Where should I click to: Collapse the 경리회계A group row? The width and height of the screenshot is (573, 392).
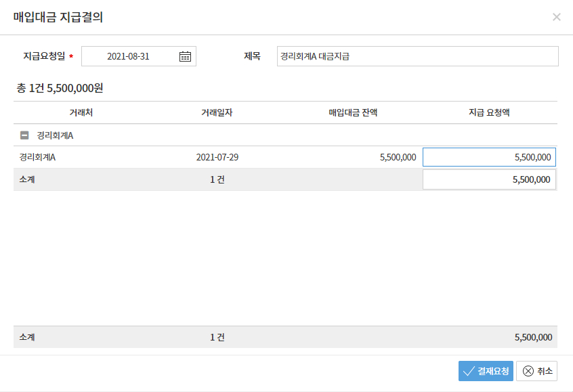pyautogui.click(x=24, y=135)
